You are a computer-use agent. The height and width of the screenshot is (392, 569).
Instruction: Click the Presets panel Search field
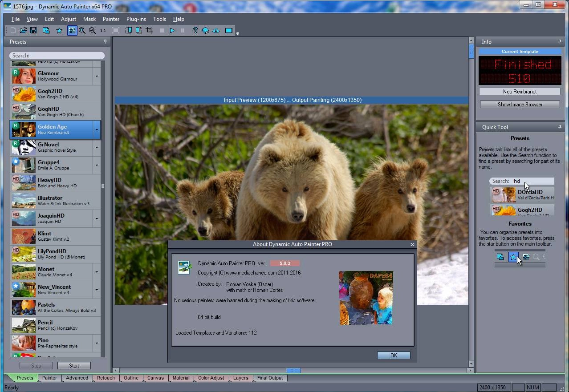point(57,56)
